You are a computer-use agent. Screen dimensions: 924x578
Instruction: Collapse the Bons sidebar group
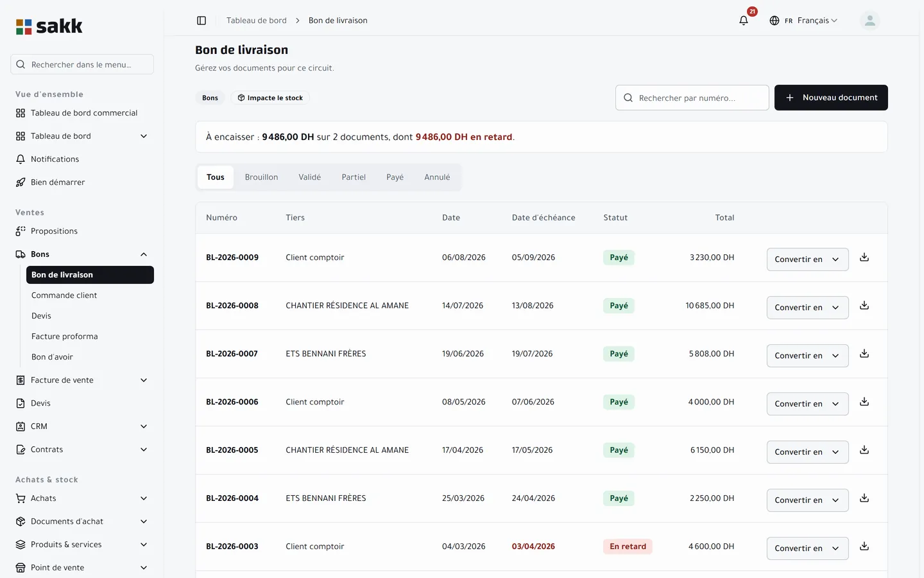[x=82, y=254]
